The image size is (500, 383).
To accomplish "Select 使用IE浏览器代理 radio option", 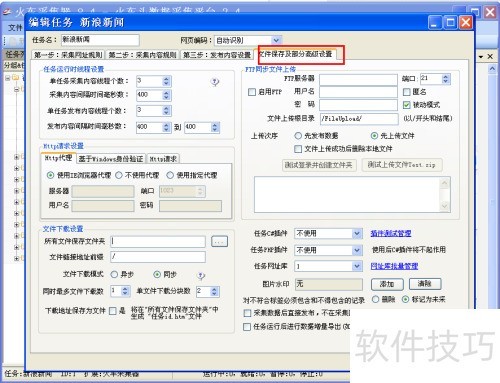I will (x=50, y=175).
